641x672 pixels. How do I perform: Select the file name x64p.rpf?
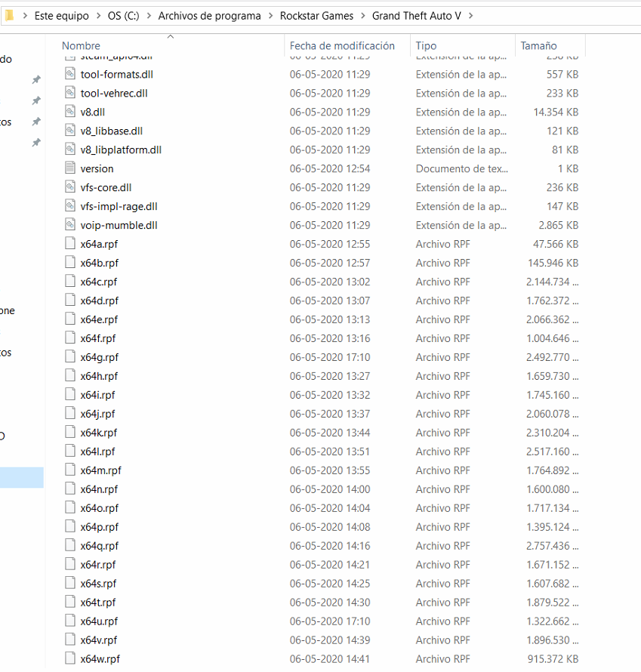(x=100, y=527)
